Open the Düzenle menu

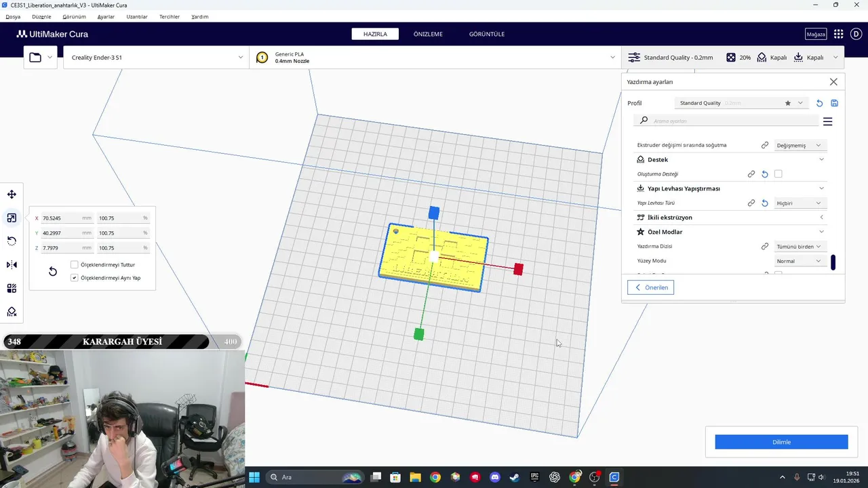point(41,16)
